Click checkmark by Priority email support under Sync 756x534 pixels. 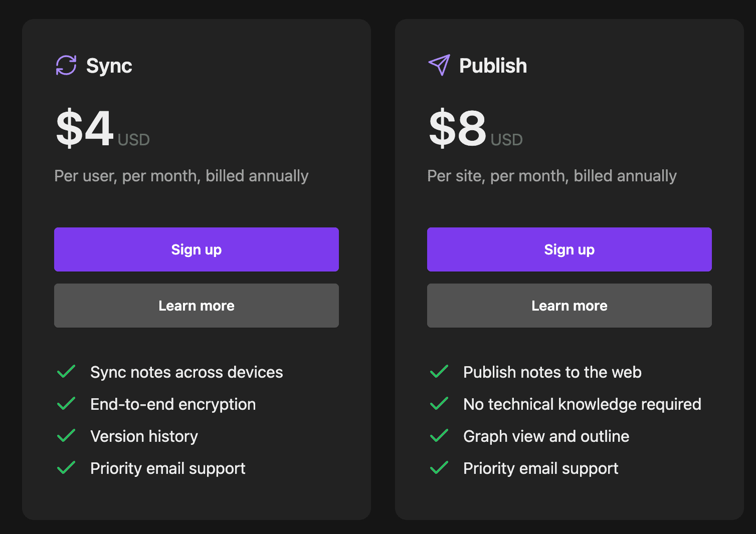tap(66, 468)
